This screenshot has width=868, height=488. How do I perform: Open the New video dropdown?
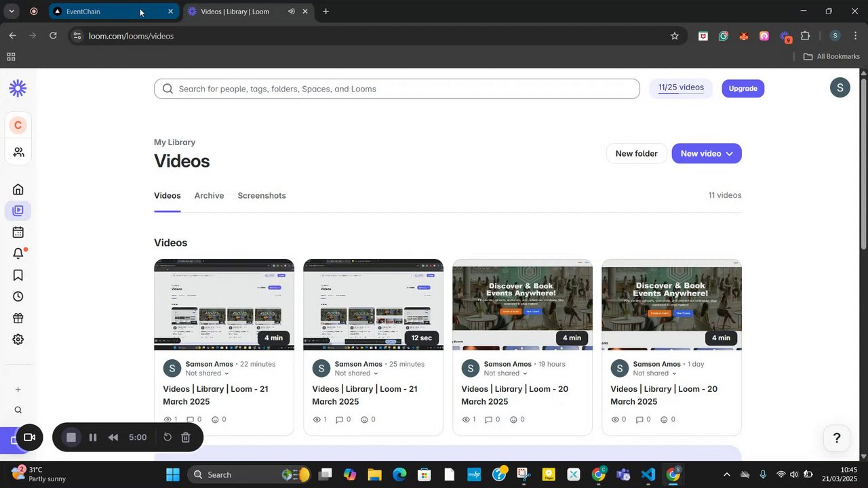pyautogui.click(x=707, y=154)
